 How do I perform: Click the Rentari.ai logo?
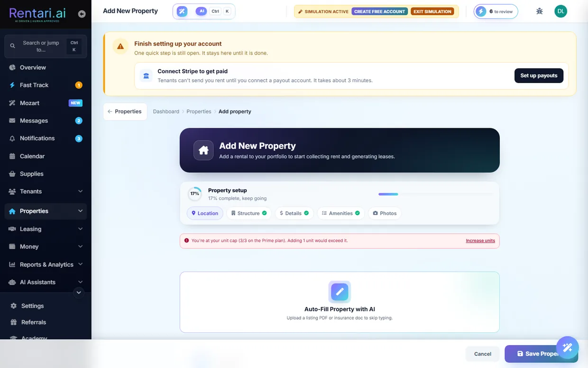pyautogui.click(x=38, y=15)
